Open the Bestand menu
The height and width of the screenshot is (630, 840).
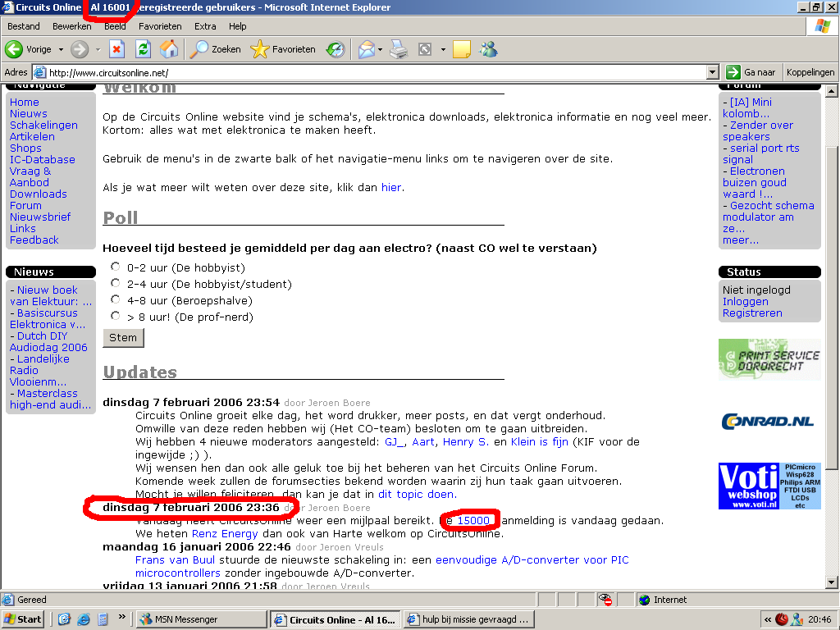click(24, 26)
